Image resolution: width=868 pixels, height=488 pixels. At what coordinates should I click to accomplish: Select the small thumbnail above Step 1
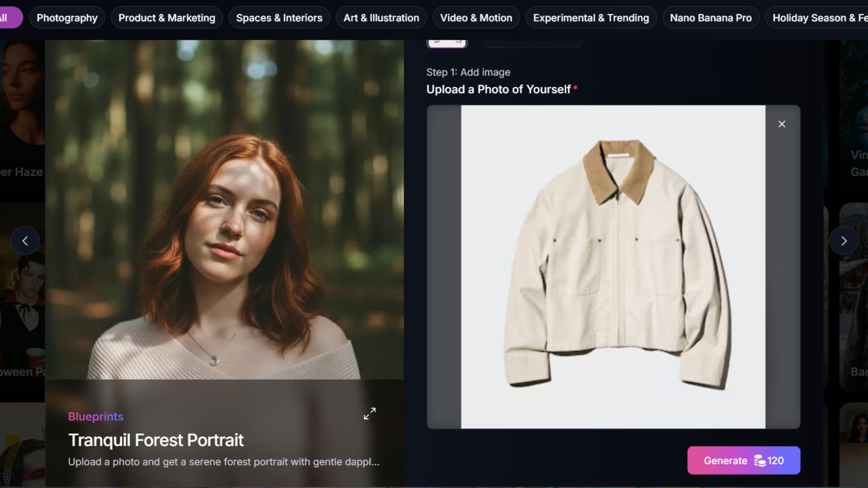447,43
